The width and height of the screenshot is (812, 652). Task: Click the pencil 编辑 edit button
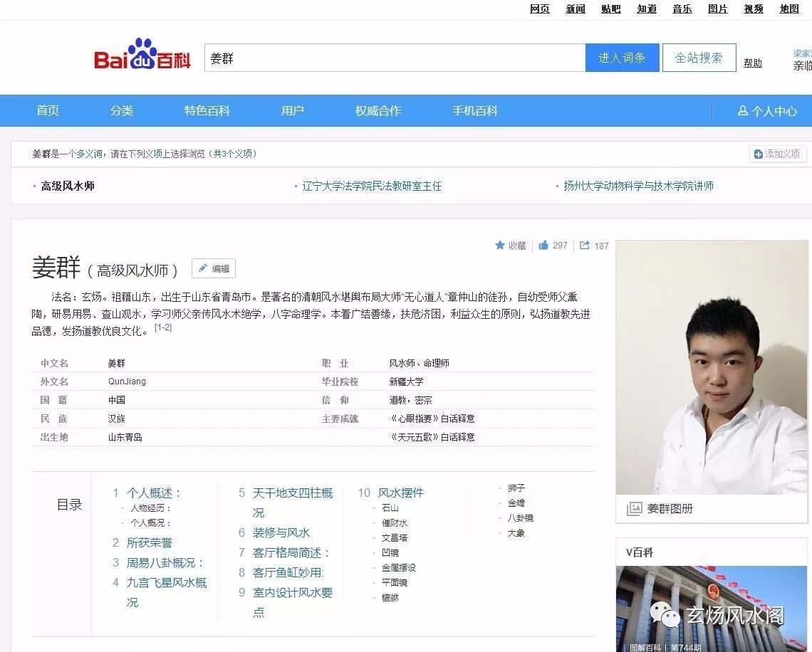214,268
